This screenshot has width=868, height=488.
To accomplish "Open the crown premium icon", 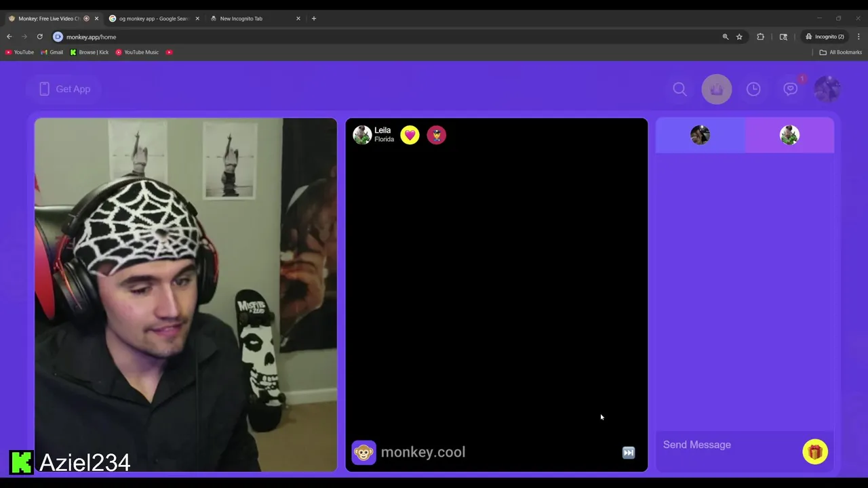I will point(717,89).
